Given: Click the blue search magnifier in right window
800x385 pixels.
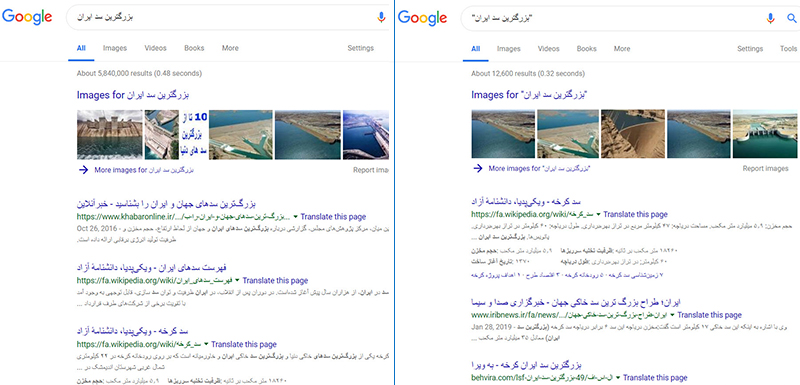Looking at the screenshot, I should pyautogui.click(x=792, y=19).
